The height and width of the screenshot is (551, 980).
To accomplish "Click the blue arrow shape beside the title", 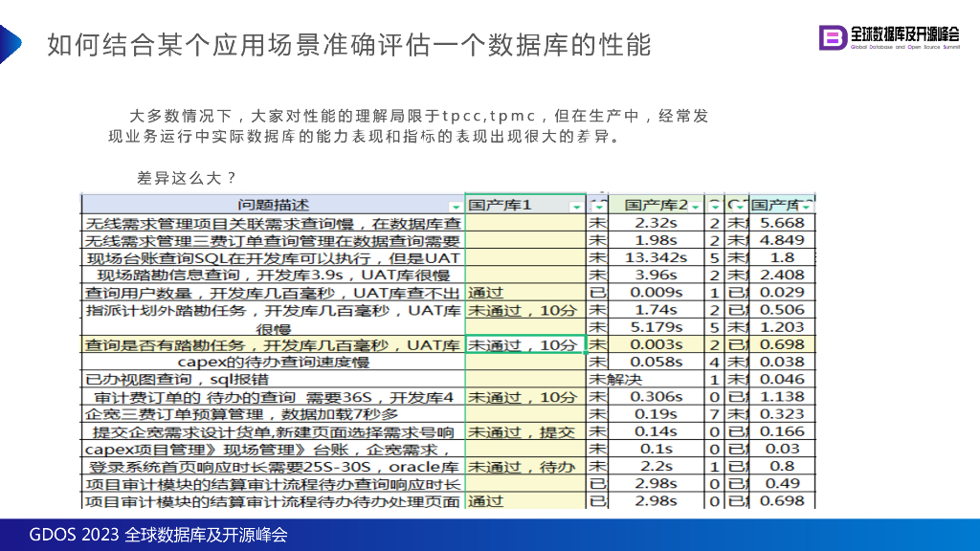I will point(10,44).
